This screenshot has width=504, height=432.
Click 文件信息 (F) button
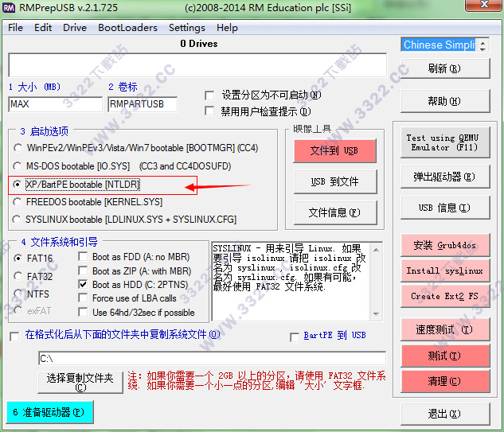click(334, 212)
